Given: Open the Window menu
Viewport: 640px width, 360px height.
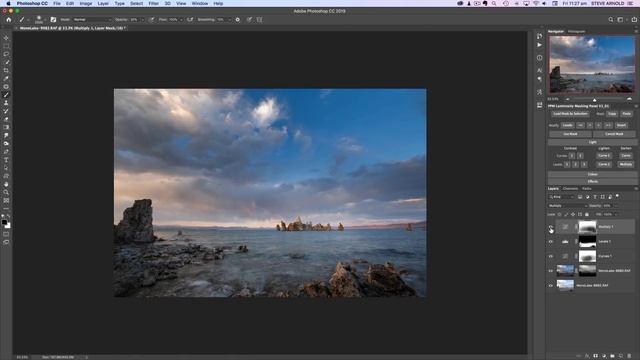Looking at the screenshot, I should [200, 3].
